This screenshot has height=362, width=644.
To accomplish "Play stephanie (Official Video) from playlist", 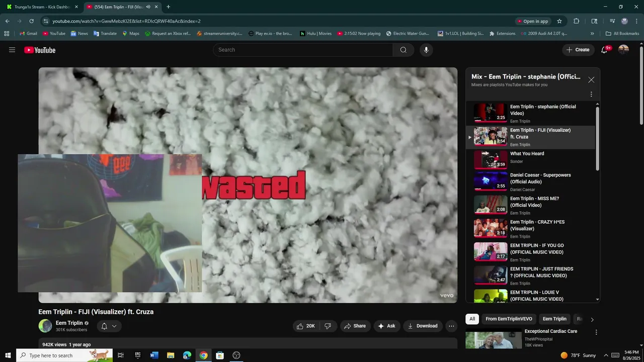I will pos(531,113).
